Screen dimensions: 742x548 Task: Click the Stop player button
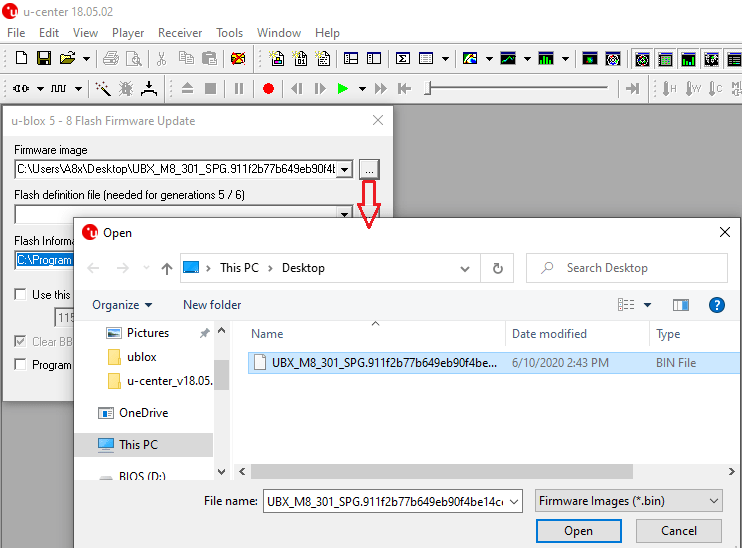click(x=211, y=88)
